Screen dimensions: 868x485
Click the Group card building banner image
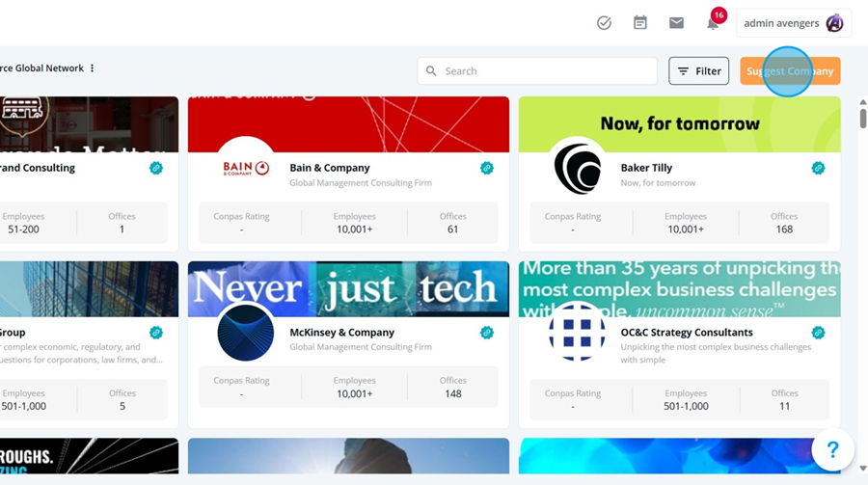[x=89, y=289]
